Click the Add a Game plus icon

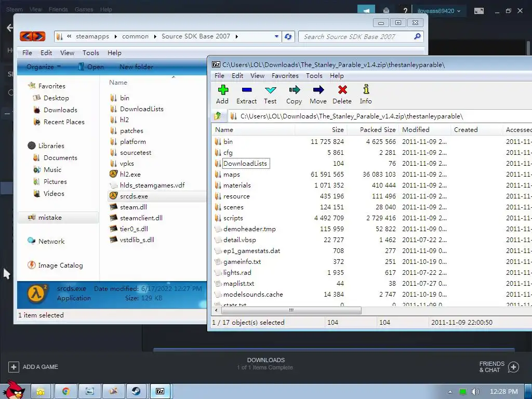[14, 367]
